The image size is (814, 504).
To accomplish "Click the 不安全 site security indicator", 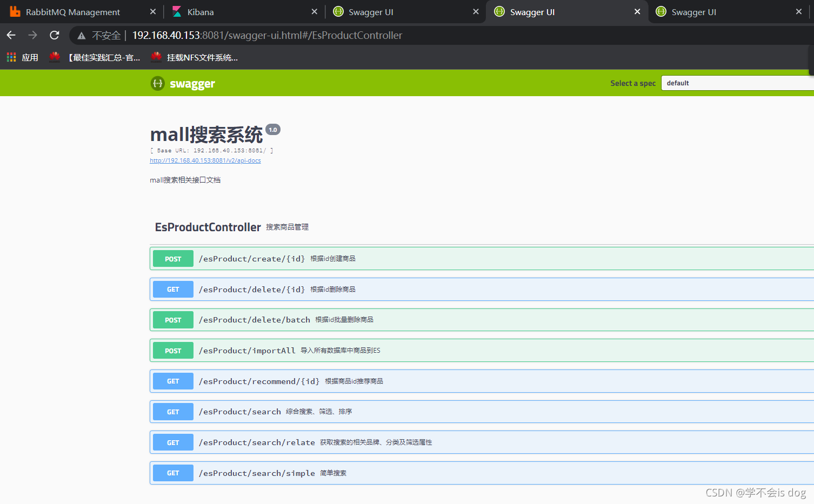I will coord(101,35).
